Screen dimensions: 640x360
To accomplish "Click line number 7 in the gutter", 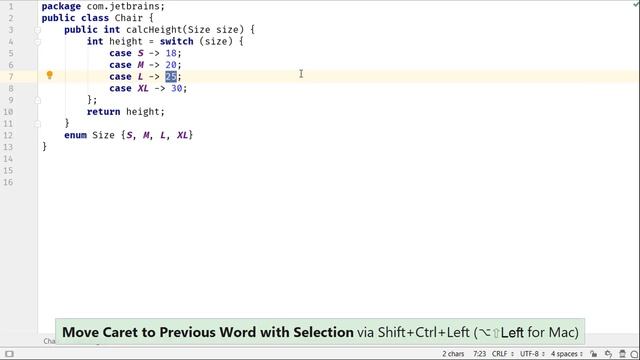I will 11,77.
